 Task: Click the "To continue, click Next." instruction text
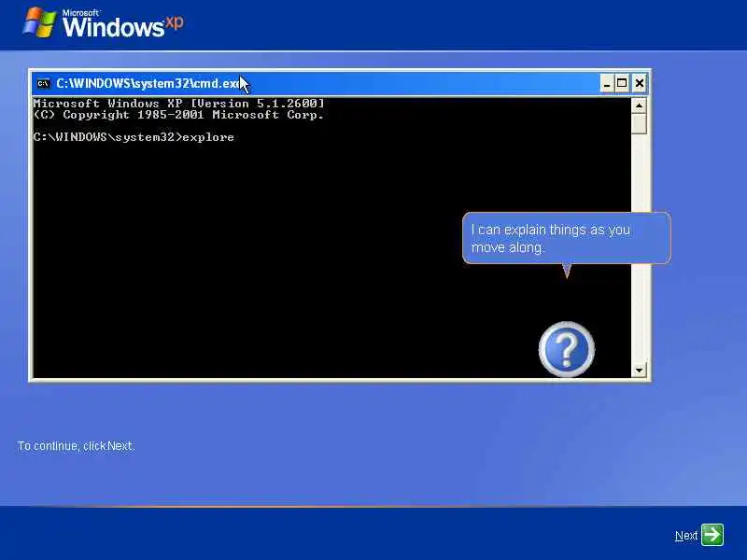77,446
